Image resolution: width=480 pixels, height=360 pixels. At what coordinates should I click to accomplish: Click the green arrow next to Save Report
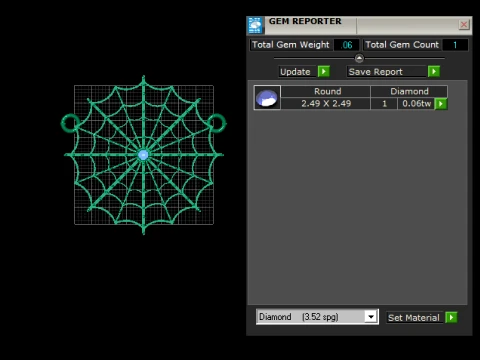pyautogui.click(x=434, y=71)
